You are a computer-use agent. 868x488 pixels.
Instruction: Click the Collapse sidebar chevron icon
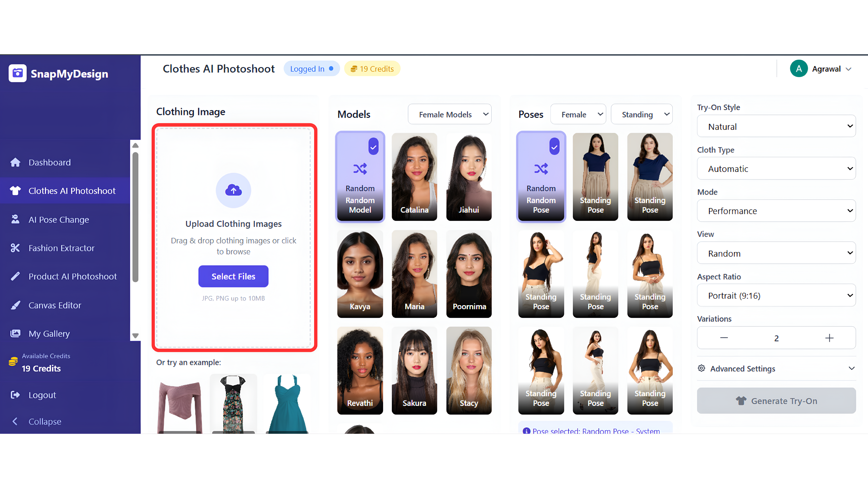15,421
